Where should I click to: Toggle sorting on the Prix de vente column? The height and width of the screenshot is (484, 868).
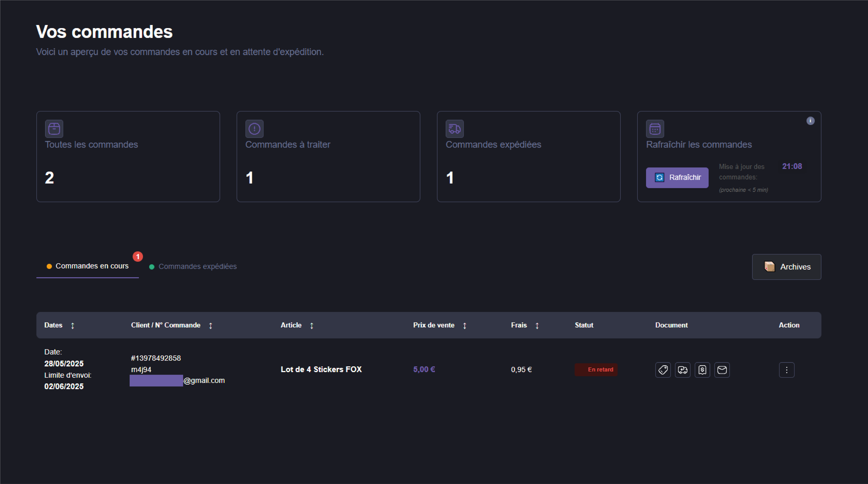[x=465, y=325]
